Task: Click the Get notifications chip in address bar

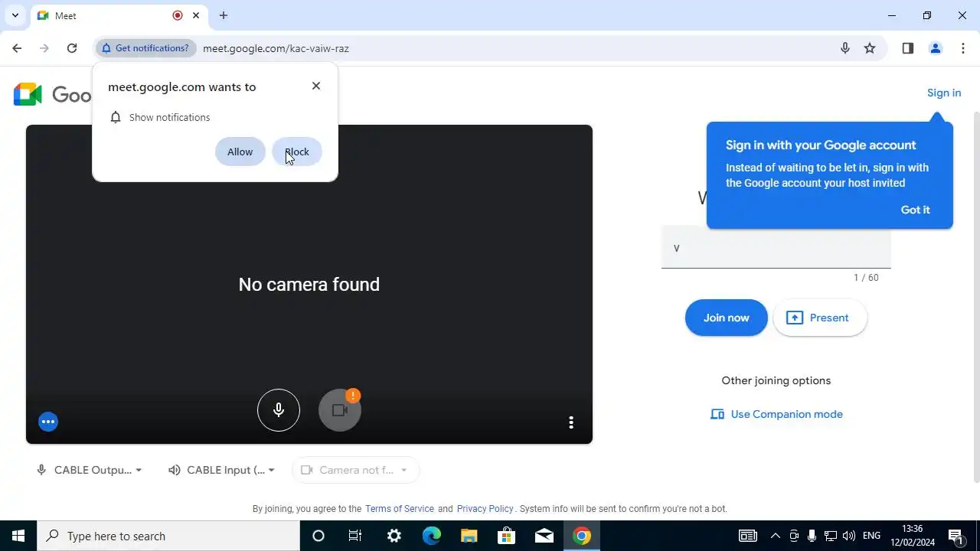Action: point(145,48)
